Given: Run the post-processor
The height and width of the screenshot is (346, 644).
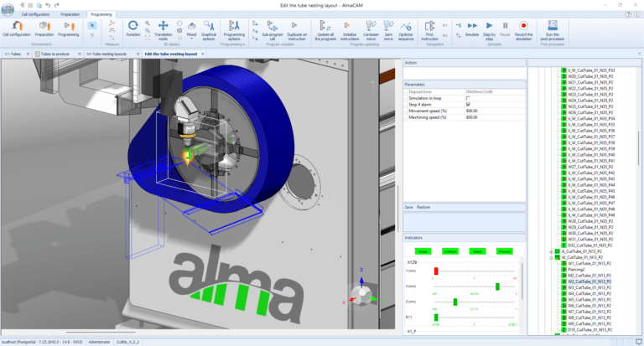Looking at the screenshot, I should [553, 29].
